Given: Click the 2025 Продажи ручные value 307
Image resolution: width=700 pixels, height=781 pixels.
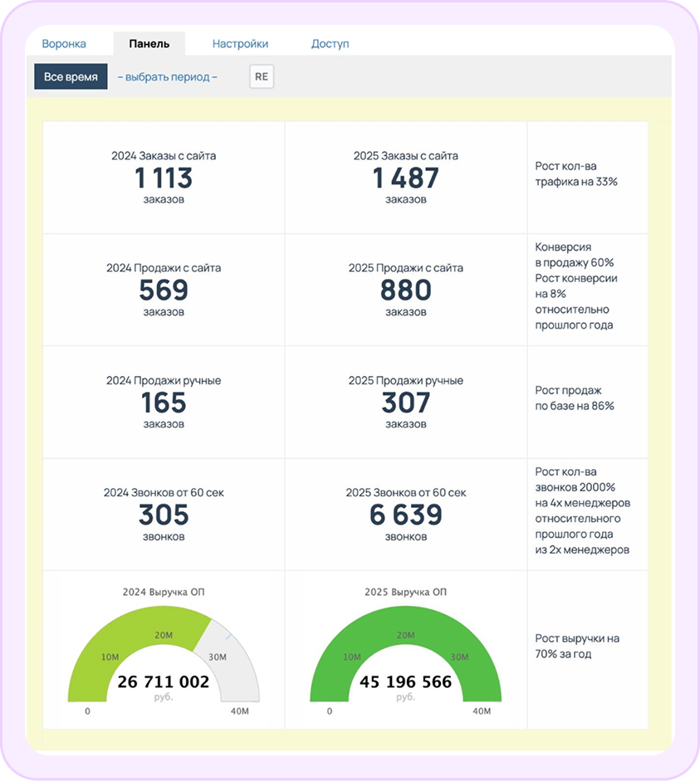Looking at the screenshot, I should [x=405, y=403].
